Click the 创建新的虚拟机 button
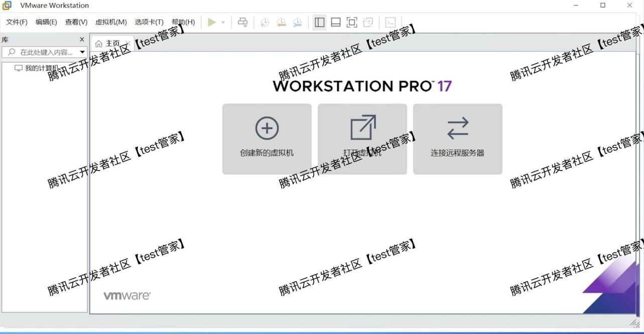 [267, 138]
